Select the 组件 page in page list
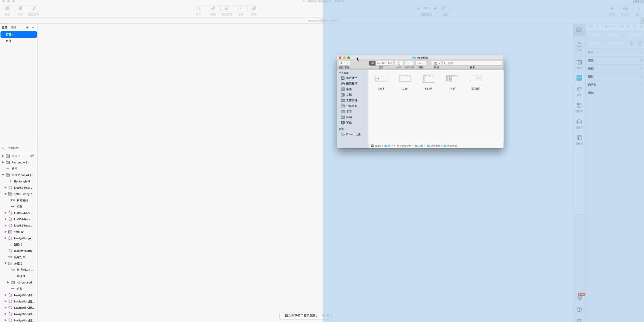Viewport: 644px width, 322px height. coord(9,41)
